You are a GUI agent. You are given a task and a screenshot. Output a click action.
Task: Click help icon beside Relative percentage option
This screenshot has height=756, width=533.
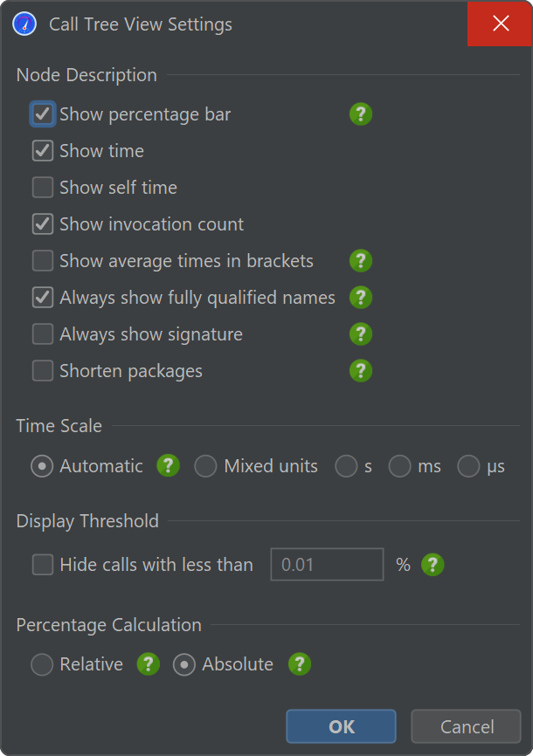tap(149, 664)
